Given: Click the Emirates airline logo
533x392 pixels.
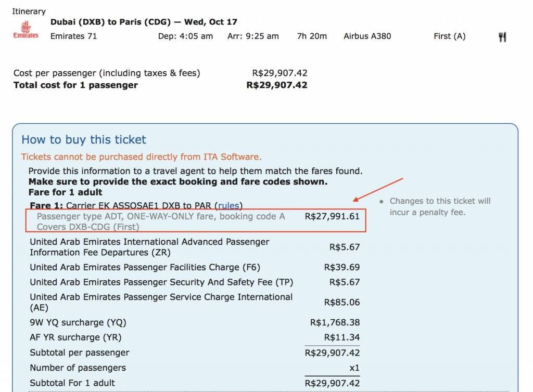Looking at the screenshot, I should coord(26,30).
